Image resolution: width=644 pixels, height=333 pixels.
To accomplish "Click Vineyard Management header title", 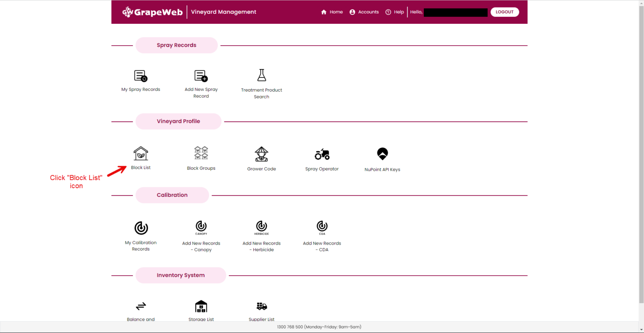I will coord(223,12).
